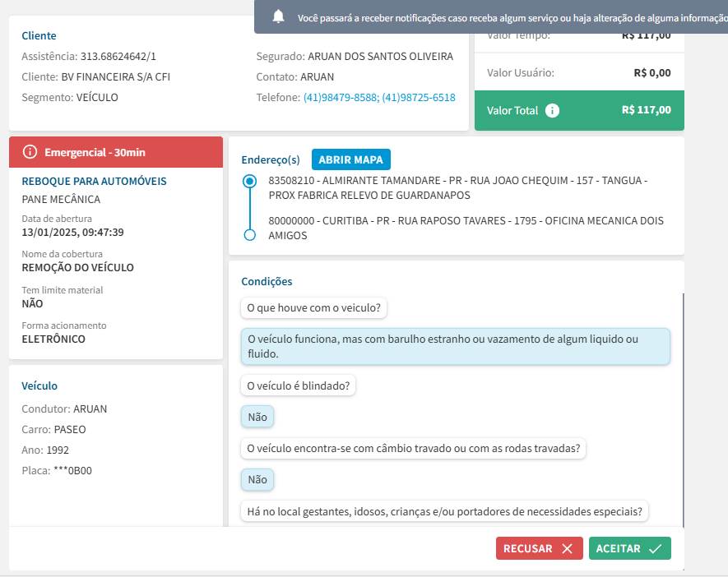Image resolution: width=728 pixels, height=577 pixels.
Task: Select the hollow destination marker in the address route
Action: click(x=250, y=235)
